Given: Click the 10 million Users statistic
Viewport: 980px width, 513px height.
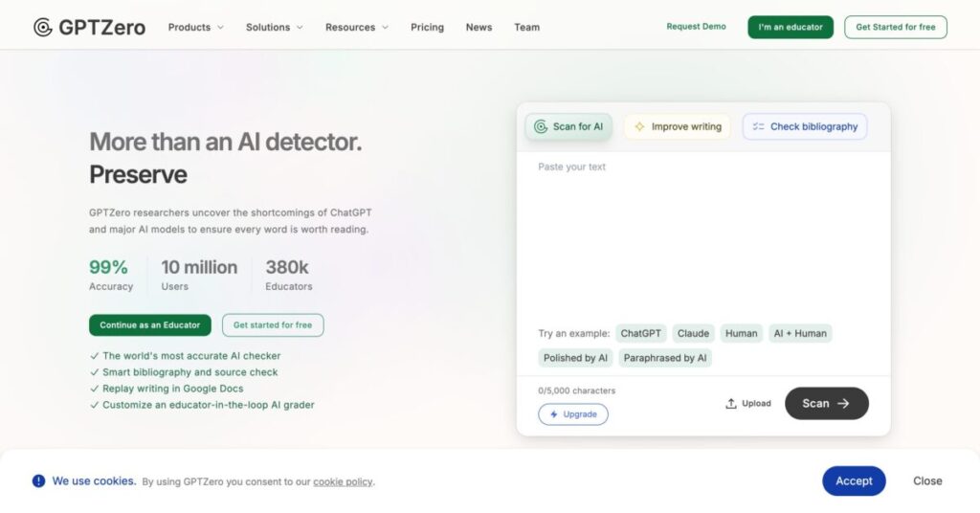Looking at the screenshot, I should pyautogui.click(x=199, y=275).
